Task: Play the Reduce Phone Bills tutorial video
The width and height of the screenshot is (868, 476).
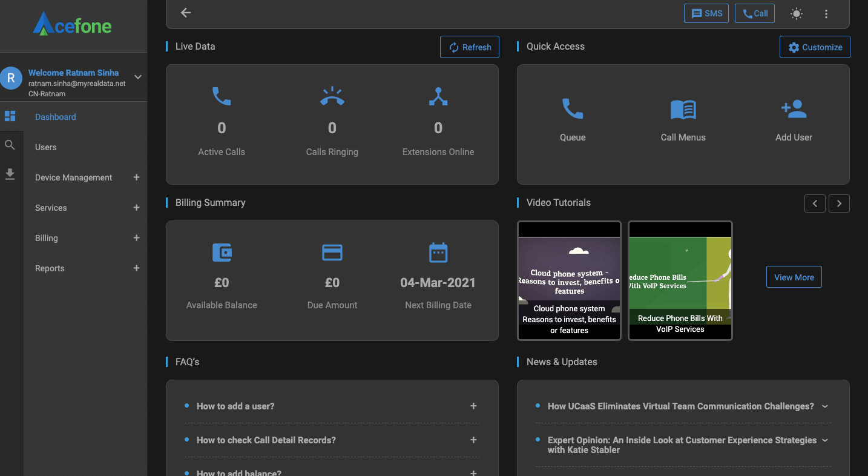Action: (x=680, y=280)
